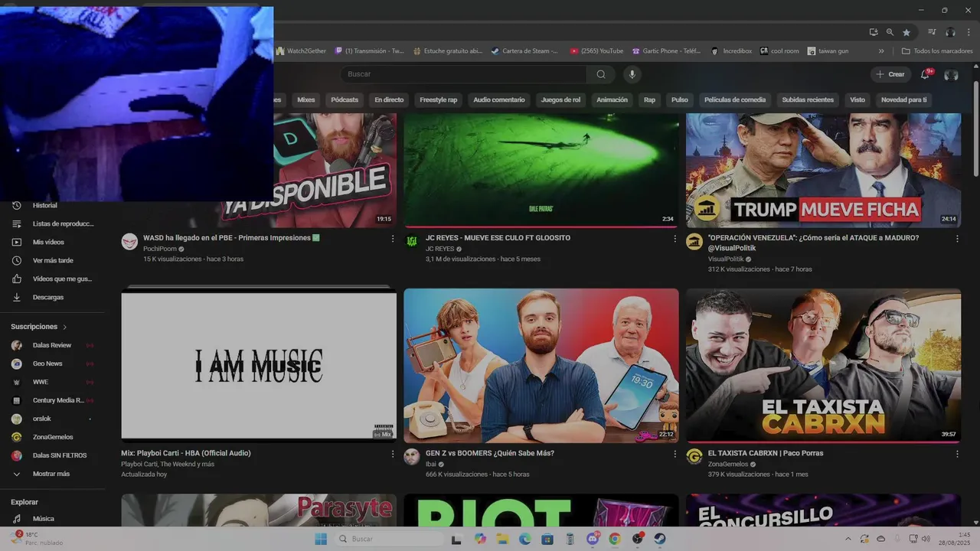The image size is (980, 551).
Task: Click PochiPoom channel avatar
Action: tap(129, 242)
